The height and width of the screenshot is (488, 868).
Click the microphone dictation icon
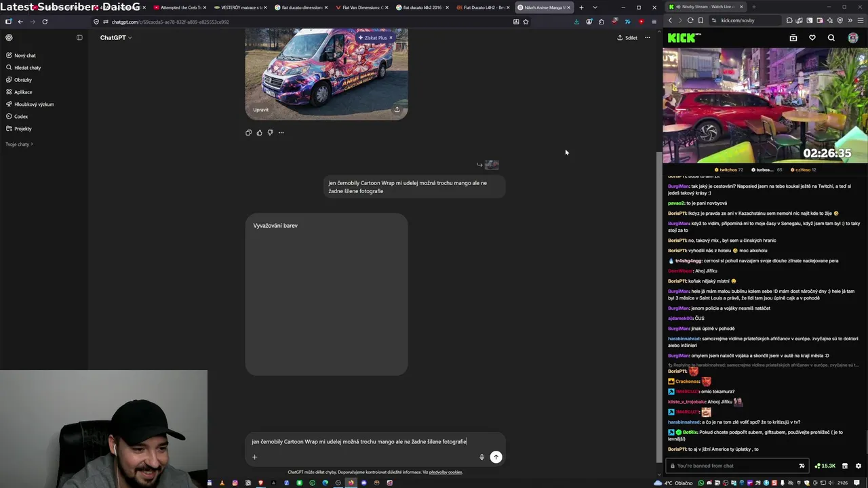[481, 457]
